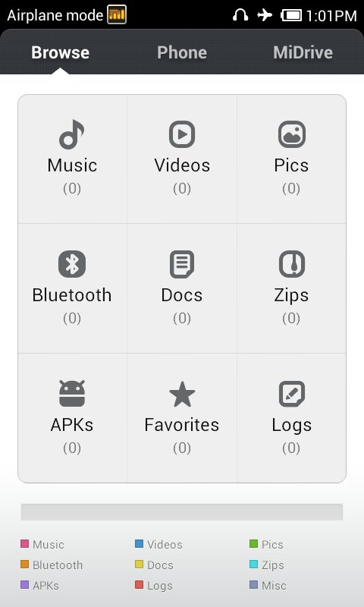364x607 pixels.
Task: Switch to the Phone tab
Action: [182, 52]
